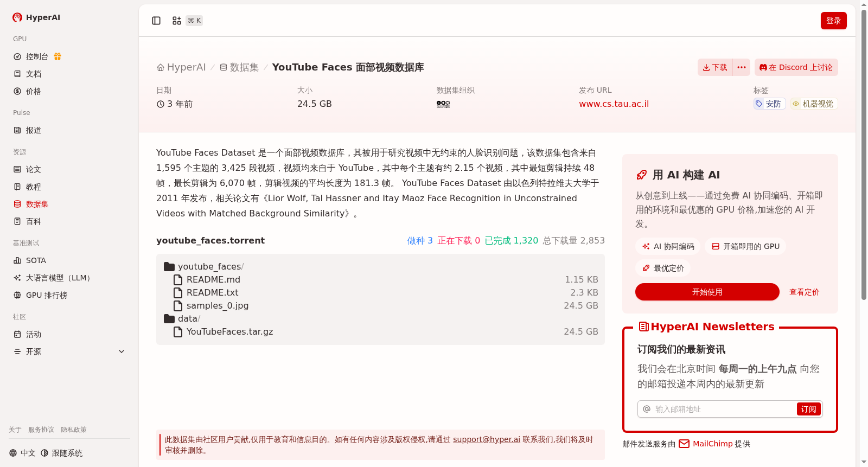Change theme via 跟随系统 selector
Image resolution: width=868 pixels, height=467 pixels.
coord(61,453)
